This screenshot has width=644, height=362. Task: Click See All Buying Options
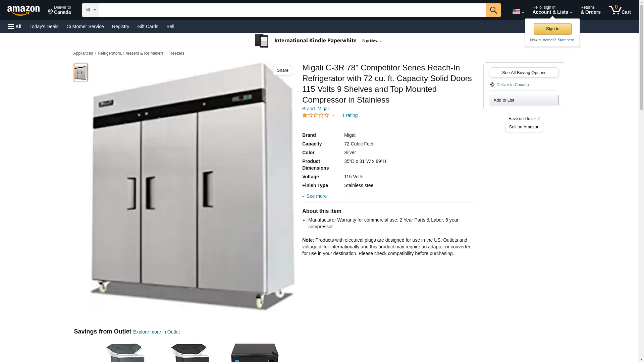coord(524,72)
